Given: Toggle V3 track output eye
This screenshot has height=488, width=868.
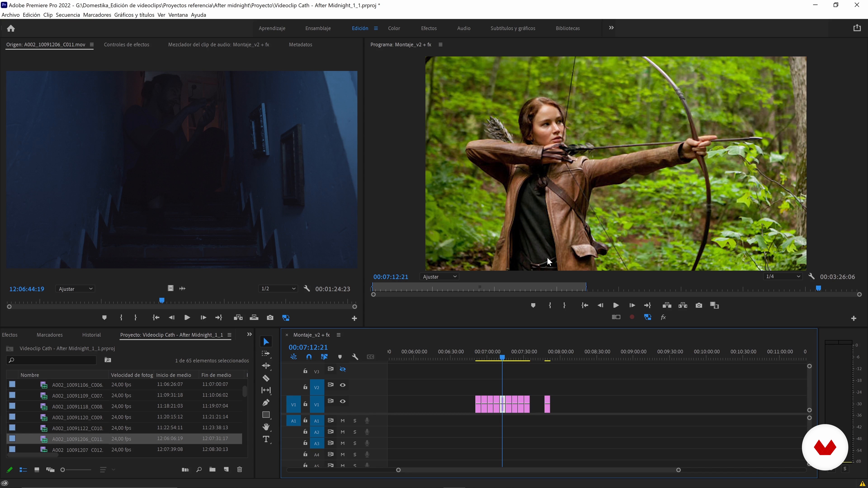Looking at the screenshot, I should (343, 369).
